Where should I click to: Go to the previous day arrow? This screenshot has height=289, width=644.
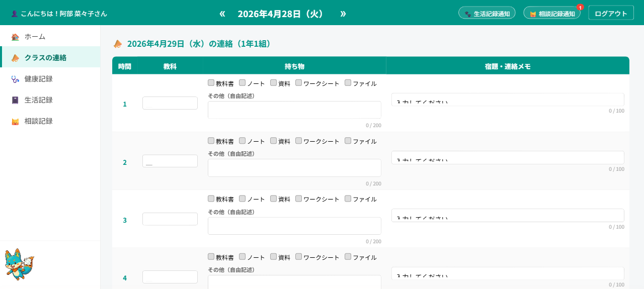tap(222, 14)
